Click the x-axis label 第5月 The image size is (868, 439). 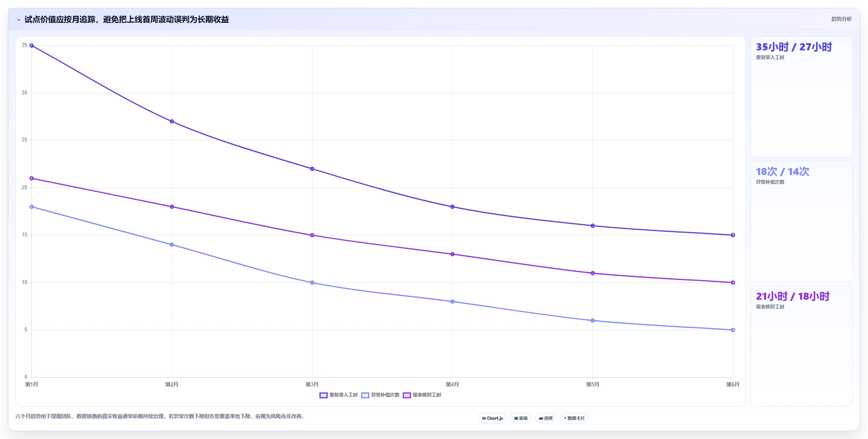593,384
